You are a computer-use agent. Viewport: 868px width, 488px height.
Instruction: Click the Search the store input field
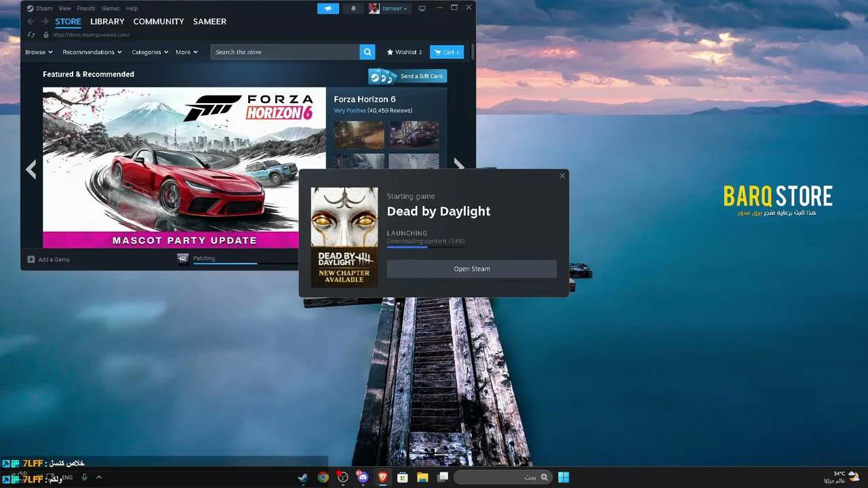(285, 52)
